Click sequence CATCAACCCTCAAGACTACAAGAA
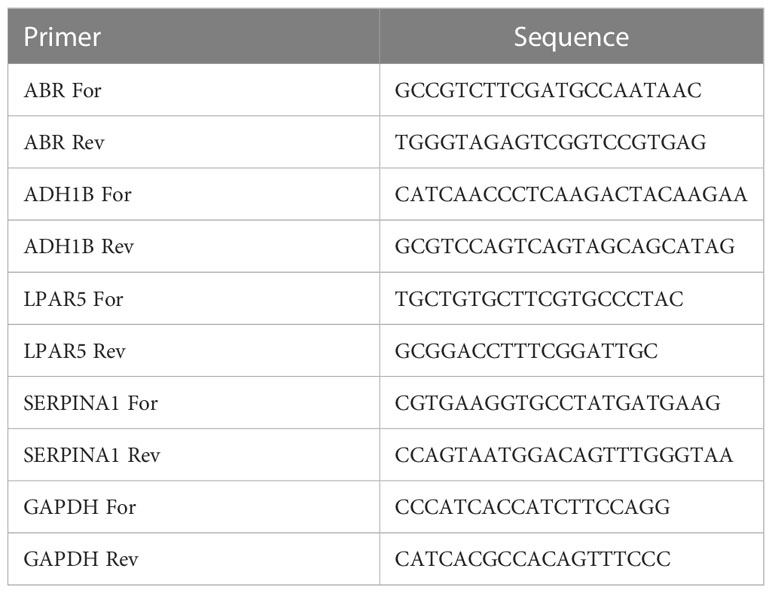The width and height of the screenshot is (772, 593). (571, 195)
